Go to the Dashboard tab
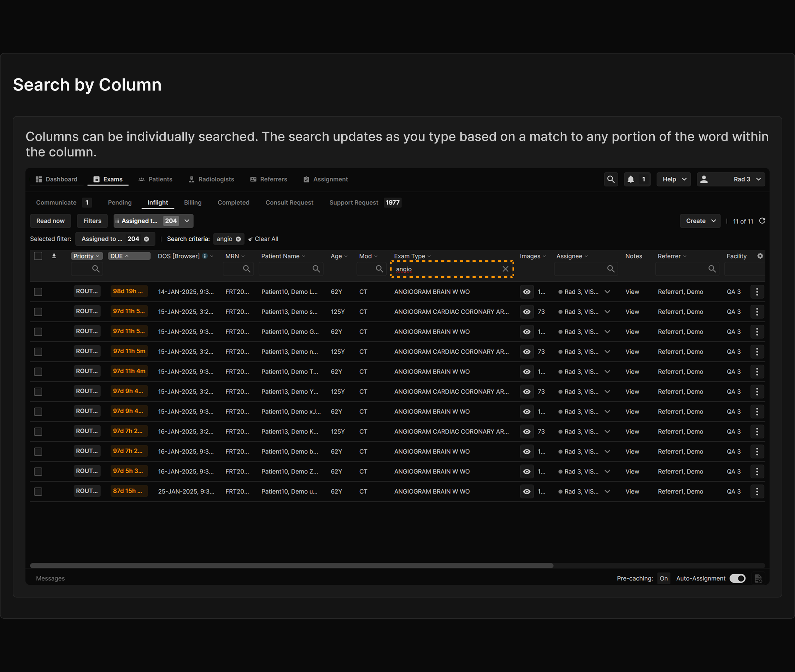Screen dimensions: 795x672 coord(57,179)
